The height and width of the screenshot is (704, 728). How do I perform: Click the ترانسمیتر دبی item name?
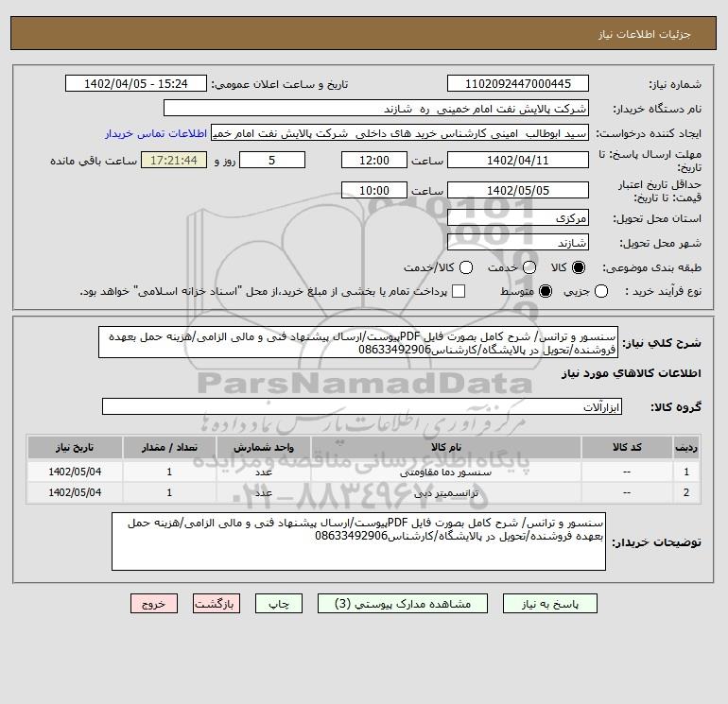(445, 493)
